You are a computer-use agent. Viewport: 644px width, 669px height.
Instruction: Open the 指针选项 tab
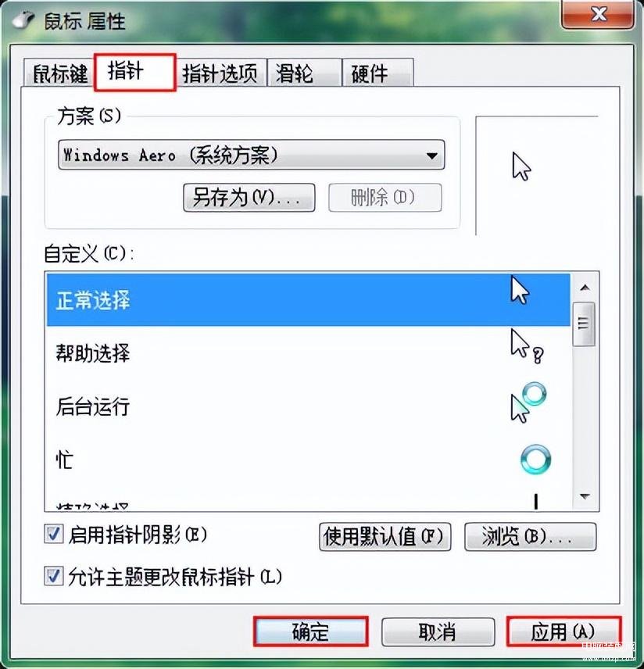[220, 73]
